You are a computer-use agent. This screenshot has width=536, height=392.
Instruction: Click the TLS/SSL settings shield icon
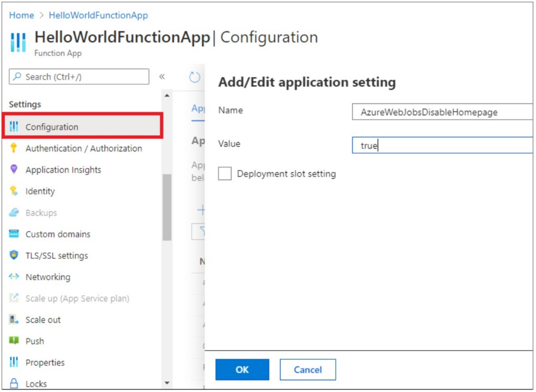click(x=14, y=255)
